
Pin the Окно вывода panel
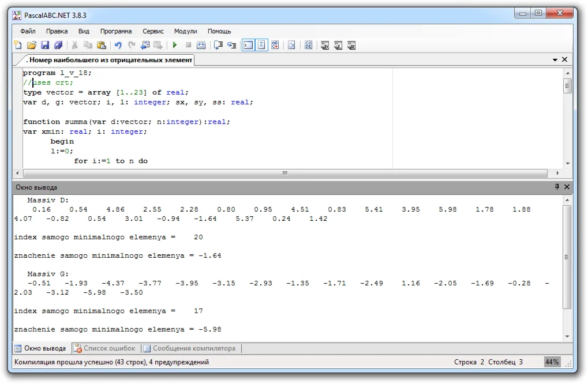pos(557,187)
